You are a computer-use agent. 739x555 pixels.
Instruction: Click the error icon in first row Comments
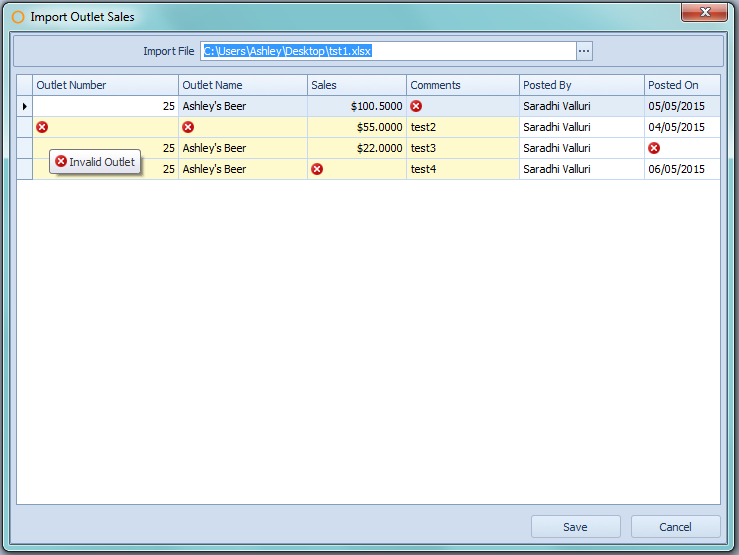(x=416, y=106)
